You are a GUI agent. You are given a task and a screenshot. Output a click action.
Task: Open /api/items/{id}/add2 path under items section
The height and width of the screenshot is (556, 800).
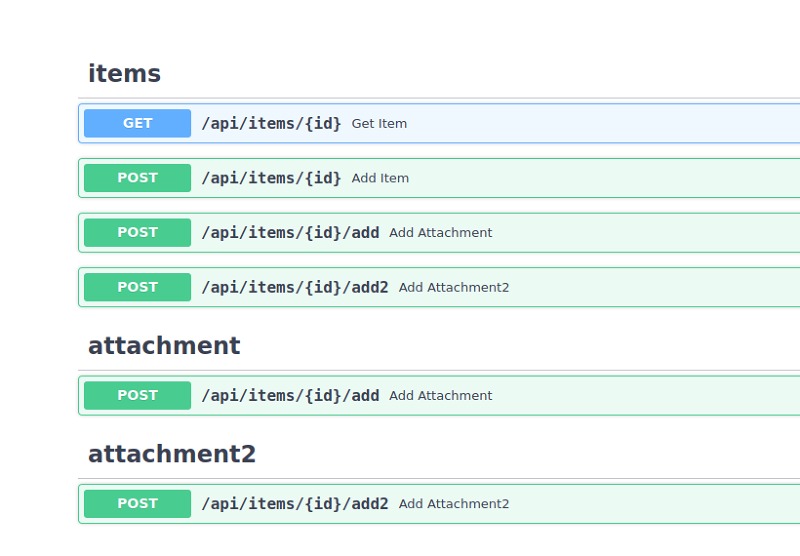(295, 287)
